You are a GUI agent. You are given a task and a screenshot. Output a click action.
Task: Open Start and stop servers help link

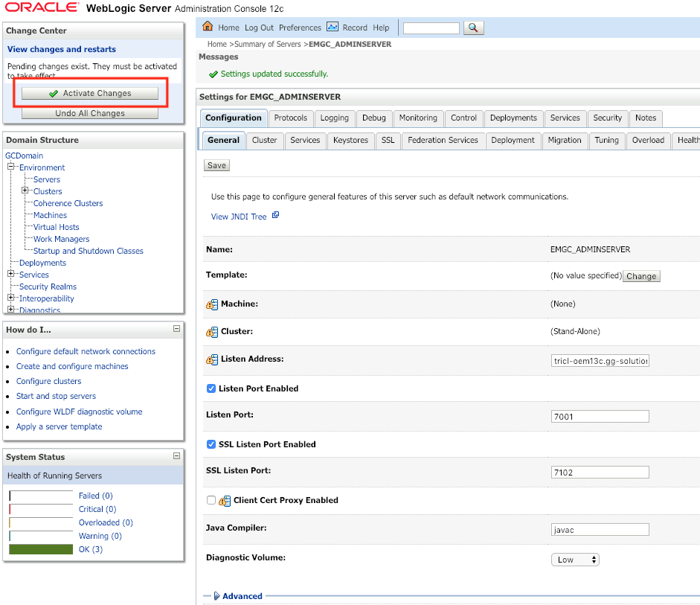pyautogui.click(x=56, y=396)
